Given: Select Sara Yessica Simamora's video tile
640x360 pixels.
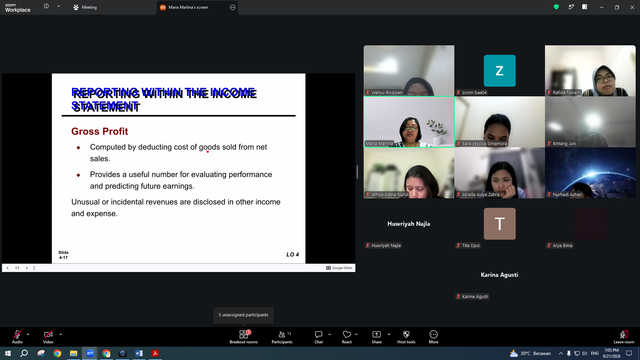Looking at the screenshot, I should click(x=500, y=122).
